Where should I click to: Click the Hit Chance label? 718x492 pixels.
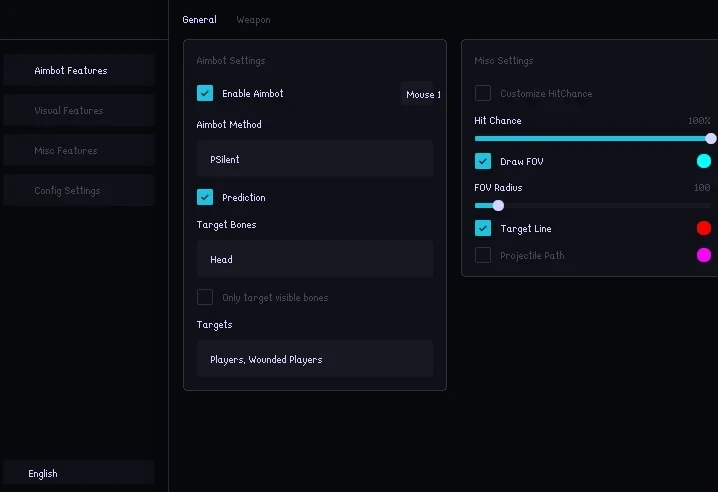click(x=498, y=120)
